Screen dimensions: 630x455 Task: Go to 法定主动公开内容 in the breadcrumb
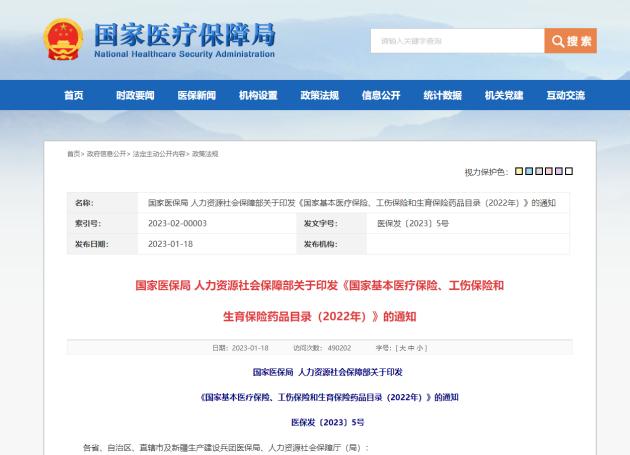(x=159, y=154)
